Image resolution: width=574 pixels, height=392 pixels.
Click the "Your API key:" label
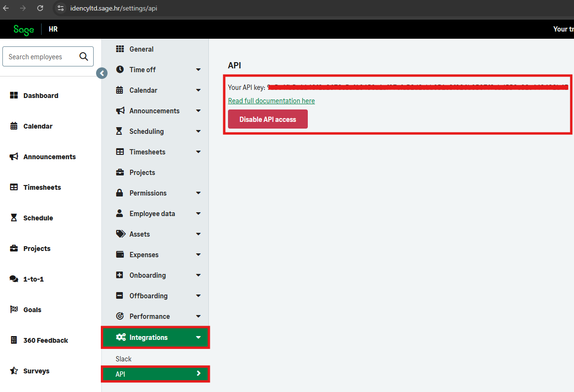coord(247,87)
